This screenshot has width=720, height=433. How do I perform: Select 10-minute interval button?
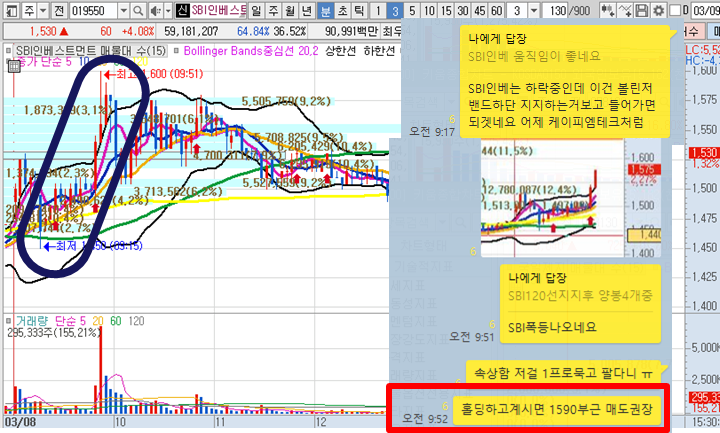pos(429,10)
